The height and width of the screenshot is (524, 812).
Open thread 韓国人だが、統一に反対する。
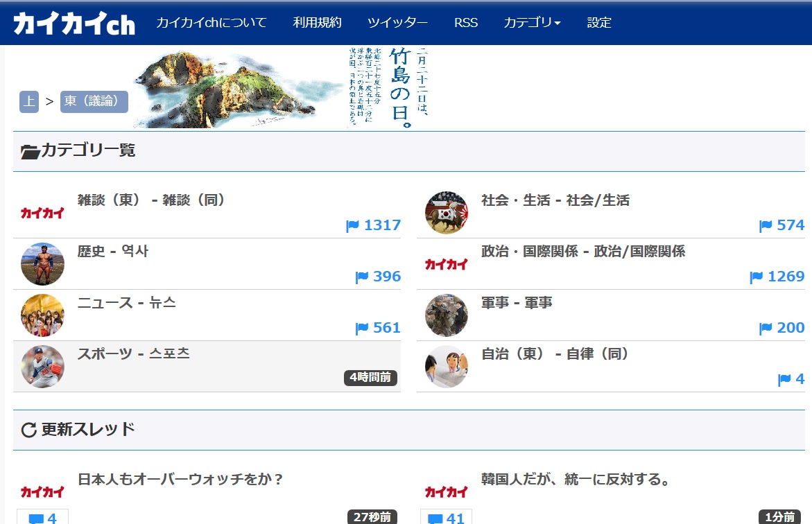tap(576, 480)
